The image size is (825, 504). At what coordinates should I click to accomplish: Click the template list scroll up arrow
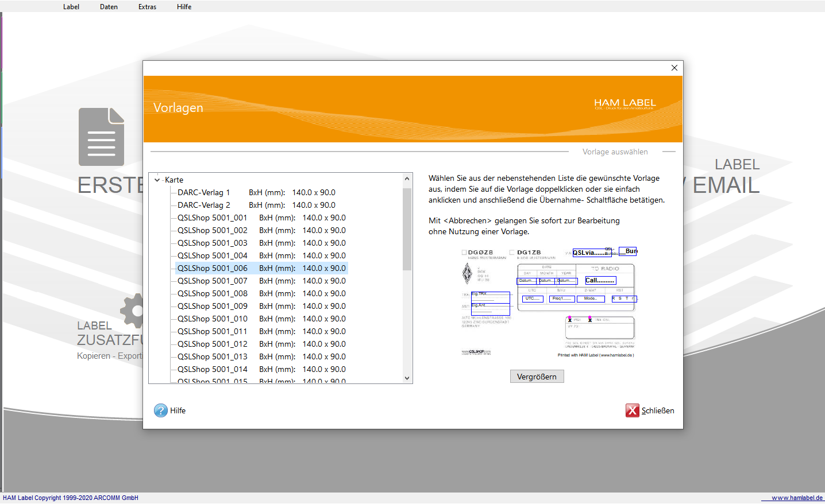pyautogui.click(x=407, y=179)
